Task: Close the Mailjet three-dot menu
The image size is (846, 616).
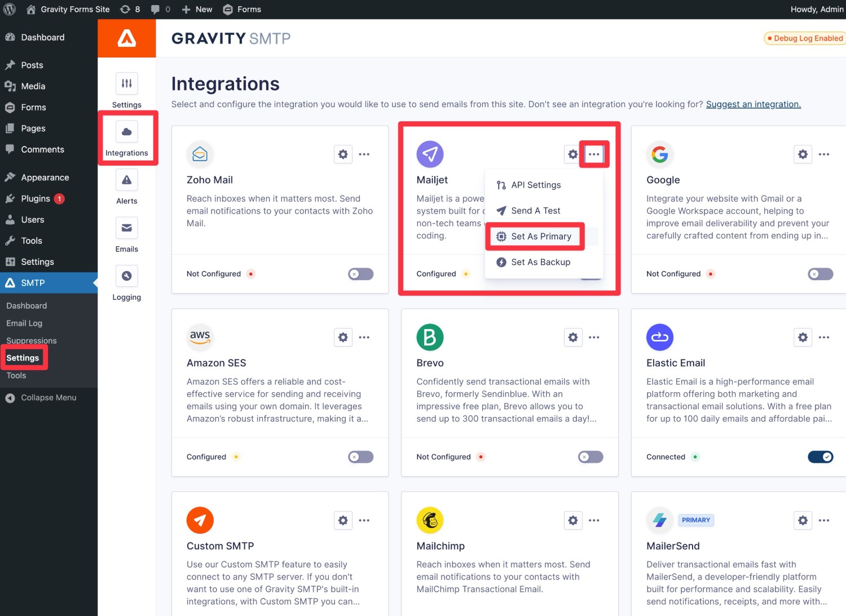Action: [x=594, y=154]
